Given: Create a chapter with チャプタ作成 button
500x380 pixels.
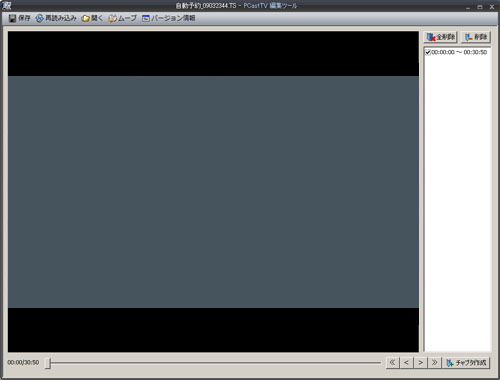Looking at the screenshot, I should tap(467, 363).
